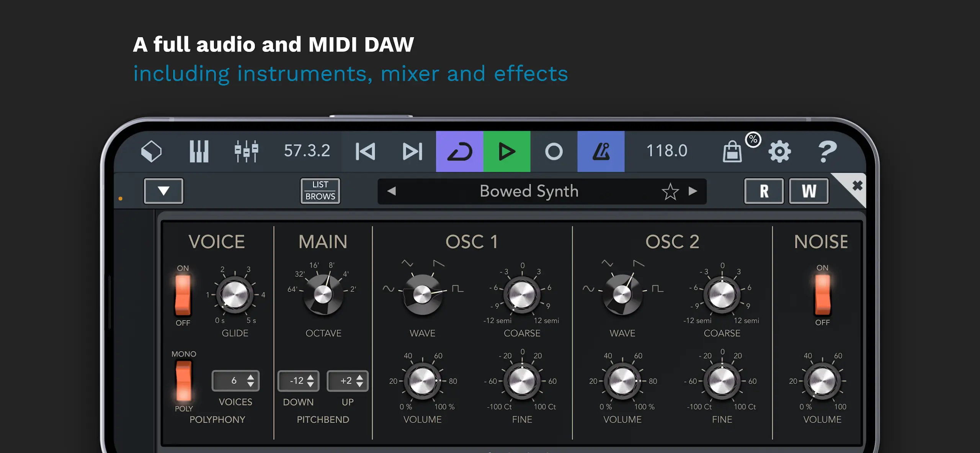Expand the instrument panel dropdown arrow
Screen dimensions: 980x453
163,190
